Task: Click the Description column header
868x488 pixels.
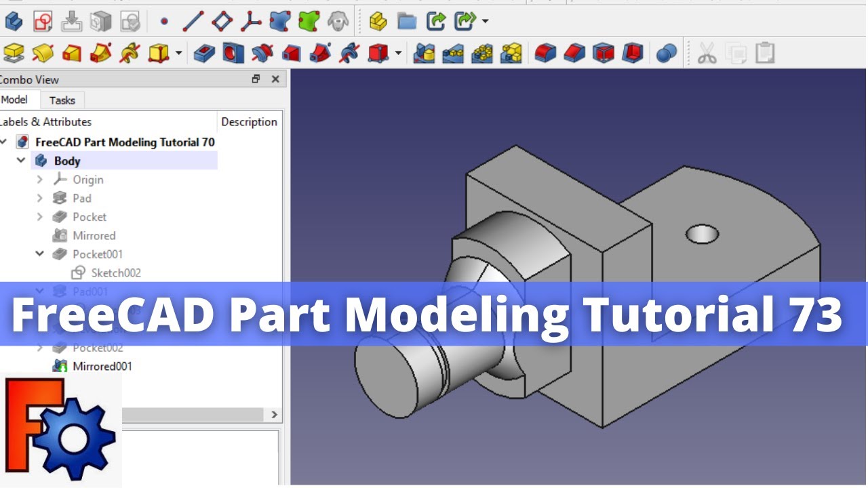Action: 250,122
